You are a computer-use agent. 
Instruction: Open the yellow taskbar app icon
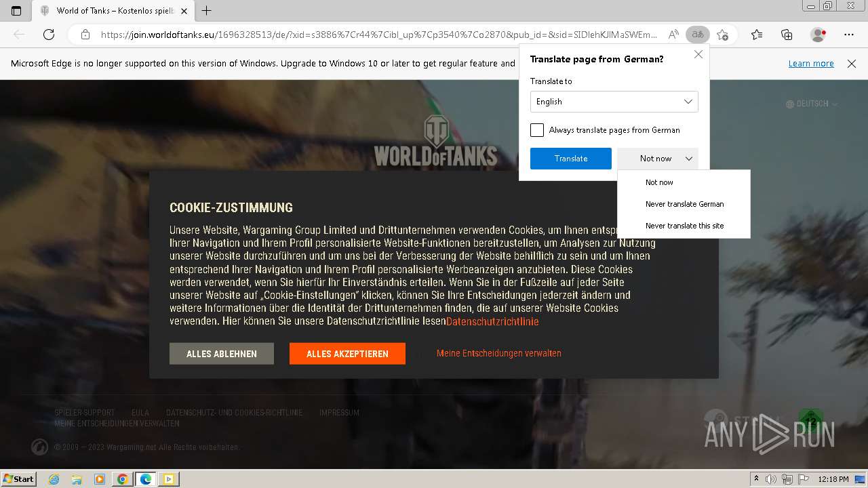[169, 479]
